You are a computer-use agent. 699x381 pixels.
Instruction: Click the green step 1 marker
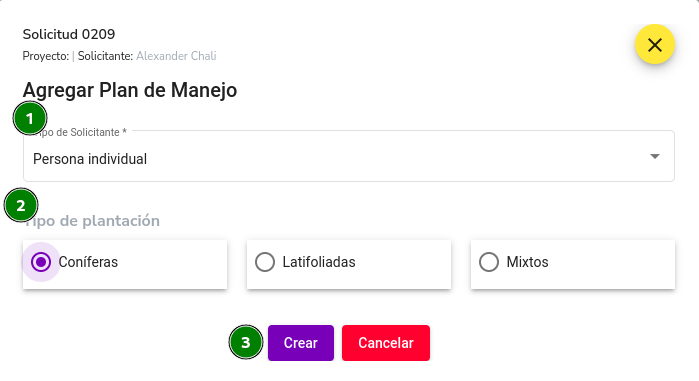[x=30, y=119]
